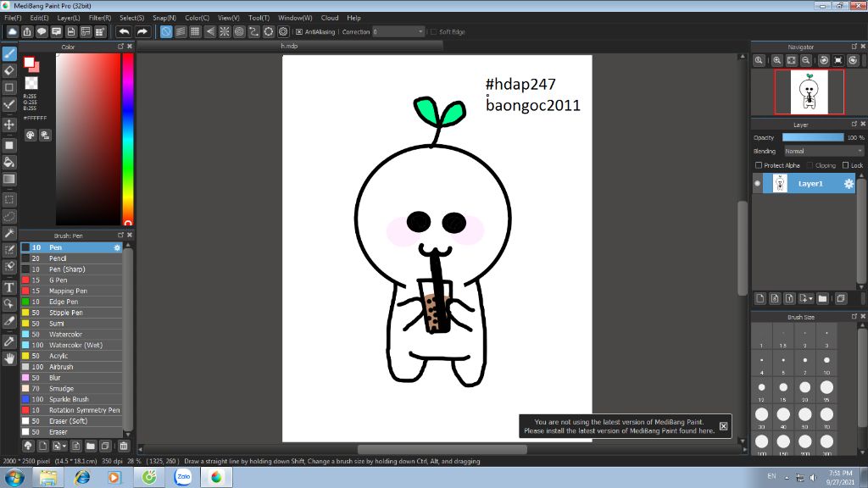Viewport: 868px width, 488px height.
Task: Pick brush size 10 preset
Action: (826, 363)
